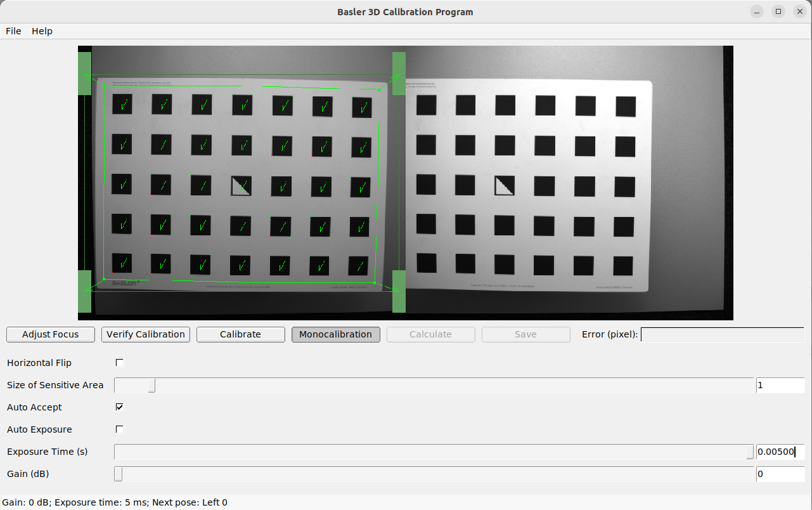Click the triangle reference square in right image
Screen dimensions: 812x510
(504, 186)
